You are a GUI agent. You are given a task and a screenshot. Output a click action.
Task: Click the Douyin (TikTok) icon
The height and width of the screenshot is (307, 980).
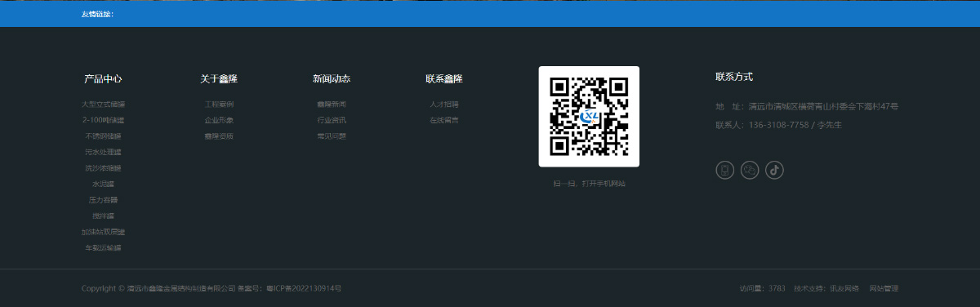pyautogui.click(x=775, y=170)
